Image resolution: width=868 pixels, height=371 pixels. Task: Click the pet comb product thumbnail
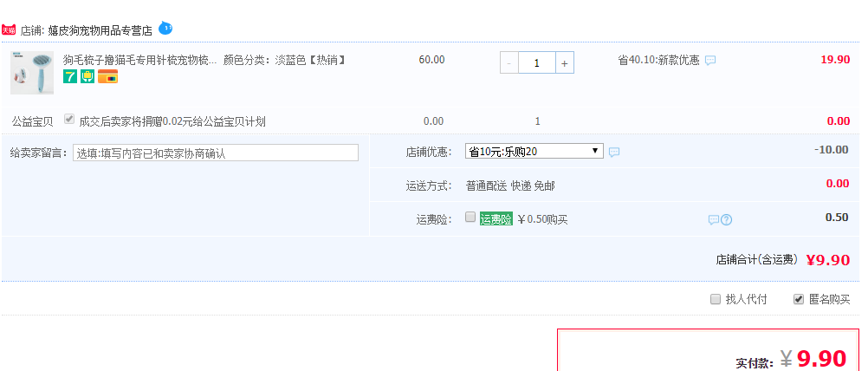pos(32,72)
